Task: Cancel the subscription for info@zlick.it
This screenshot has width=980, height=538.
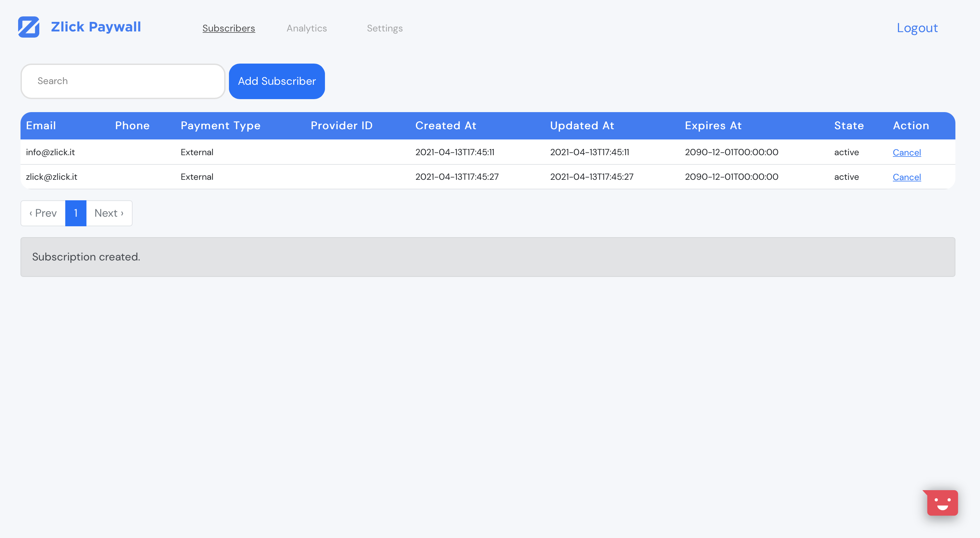Action: (x=907, y=152)
